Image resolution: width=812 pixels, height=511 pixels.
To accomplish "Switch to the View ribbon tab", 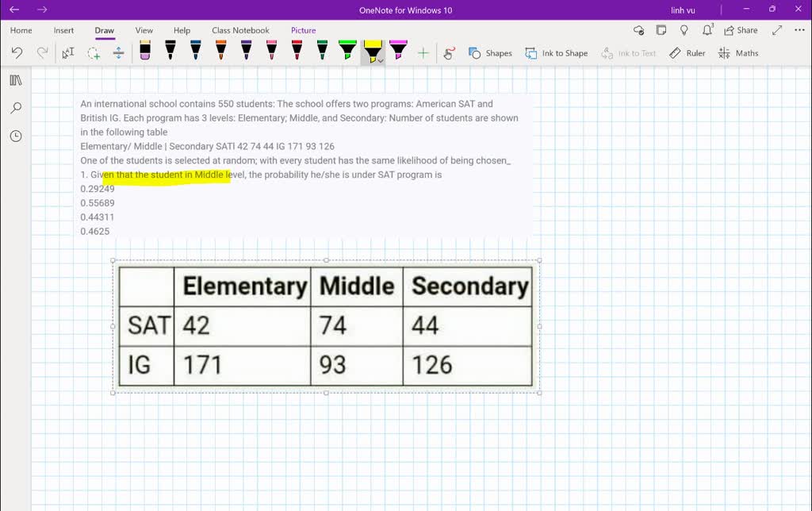I will [x=143, y=30].
